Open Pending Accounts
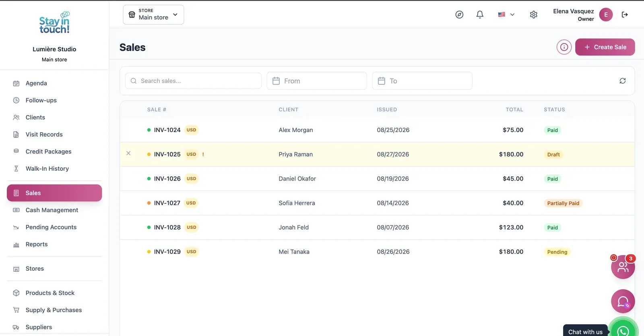 54,227
